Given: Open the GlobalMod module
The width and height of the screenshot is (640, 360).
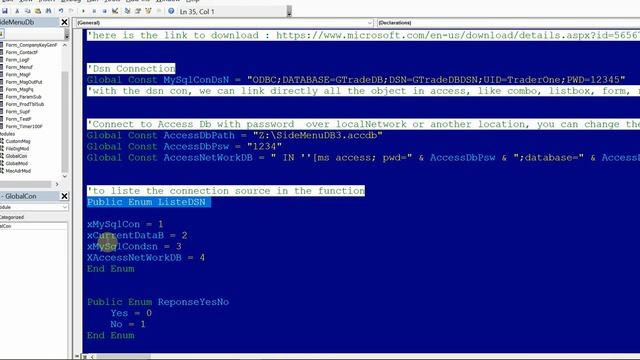Looking at the screenshot, I should 16,163.
